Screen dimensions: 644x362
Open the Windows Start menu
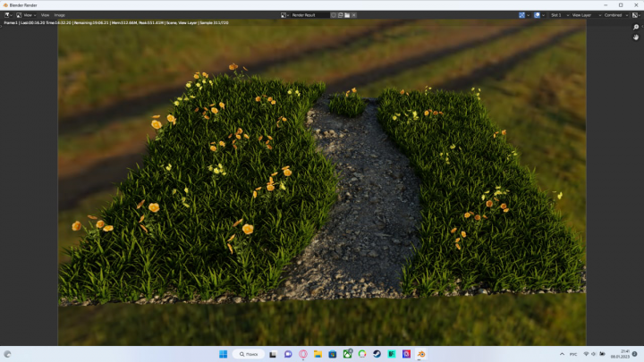(223, 354)
